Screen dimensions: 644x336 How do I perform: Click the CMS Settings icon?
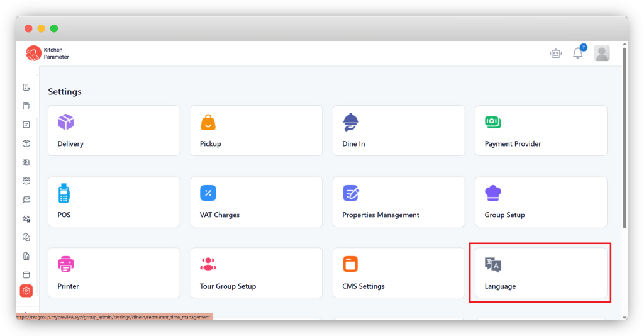(350, 264)
